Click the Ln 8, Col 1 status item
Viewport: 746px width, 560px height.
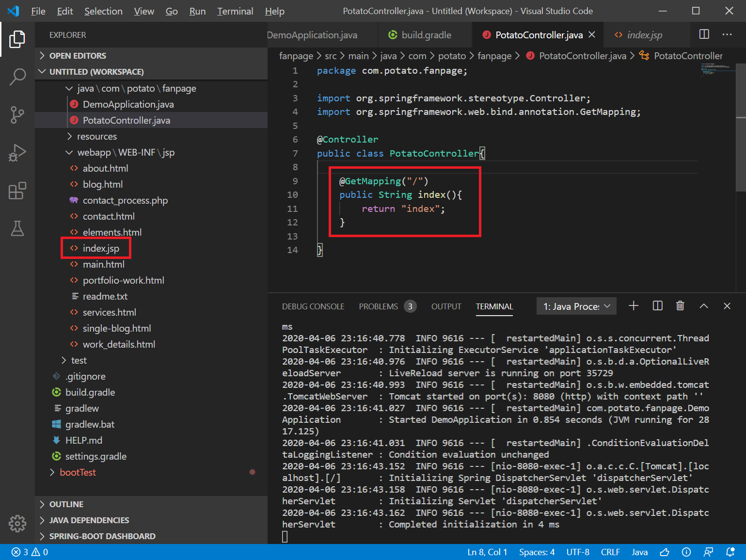pyautogui.click(x=487, y=552)
